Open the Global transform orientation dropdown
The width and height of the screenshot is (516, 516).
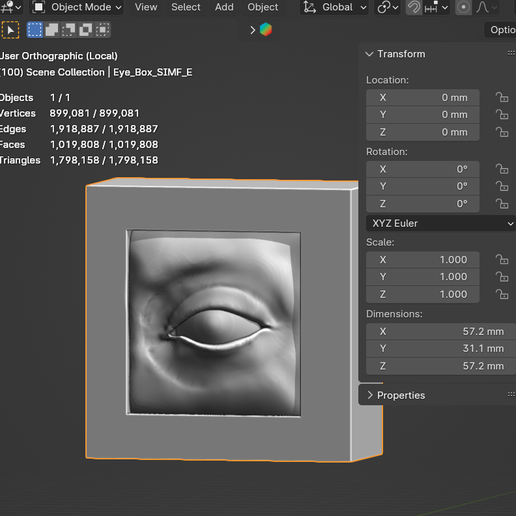tap(334, 7)
